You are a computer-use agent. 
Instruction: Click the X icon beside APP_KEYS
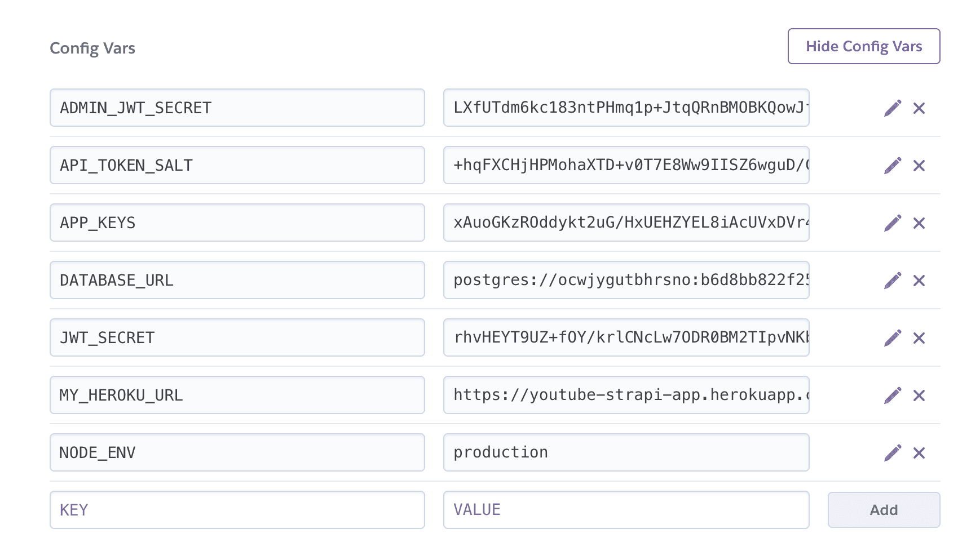[919, 223]
